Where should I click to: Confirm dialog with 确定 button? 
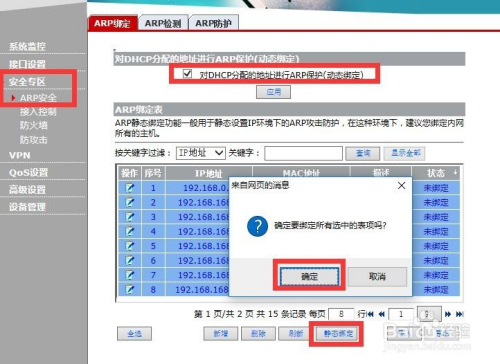coord(310,276)
